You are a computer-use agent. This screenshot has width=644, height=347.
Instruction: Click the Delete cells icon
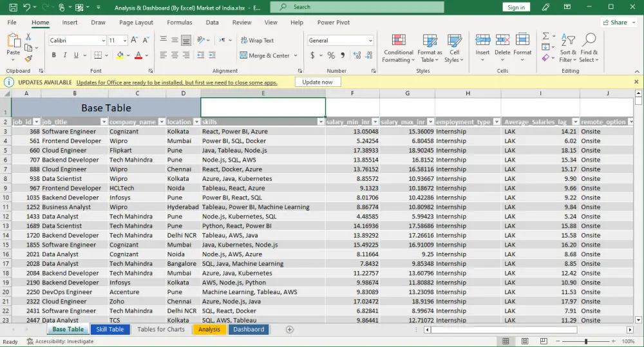502,40
